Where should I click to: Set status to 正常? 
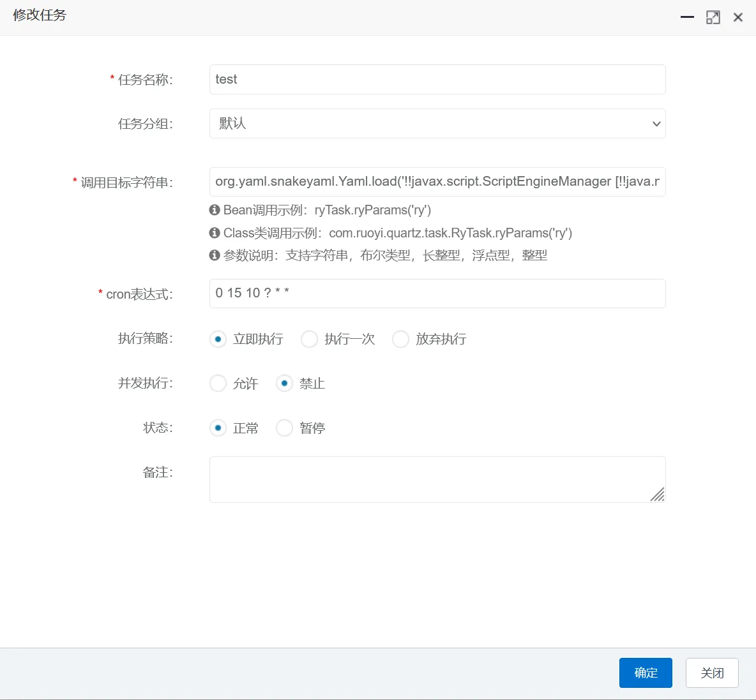click(x=218, y=428)
